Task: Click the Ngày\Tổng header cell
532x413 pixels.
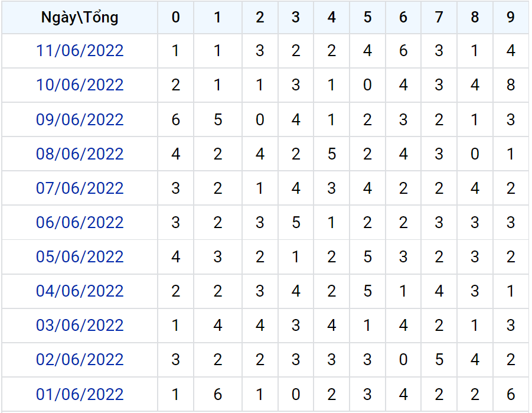Action: tap(80, 17)
